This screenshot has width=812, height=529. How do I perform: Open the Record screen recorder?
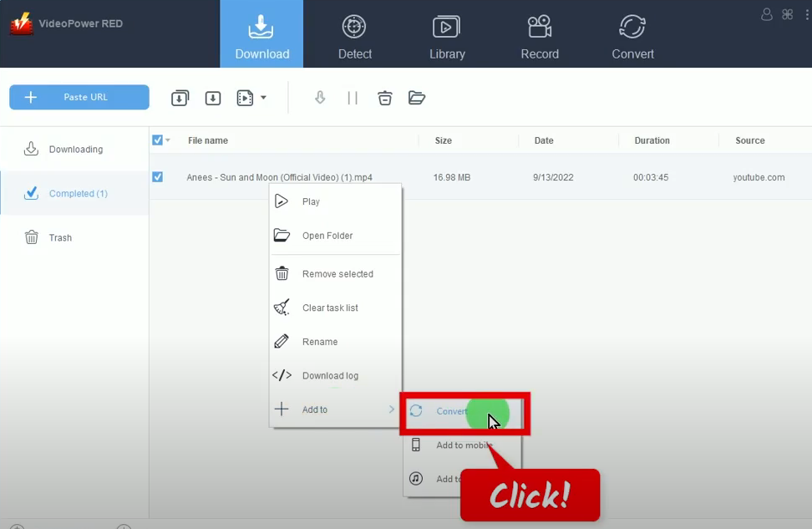[539, 33]
